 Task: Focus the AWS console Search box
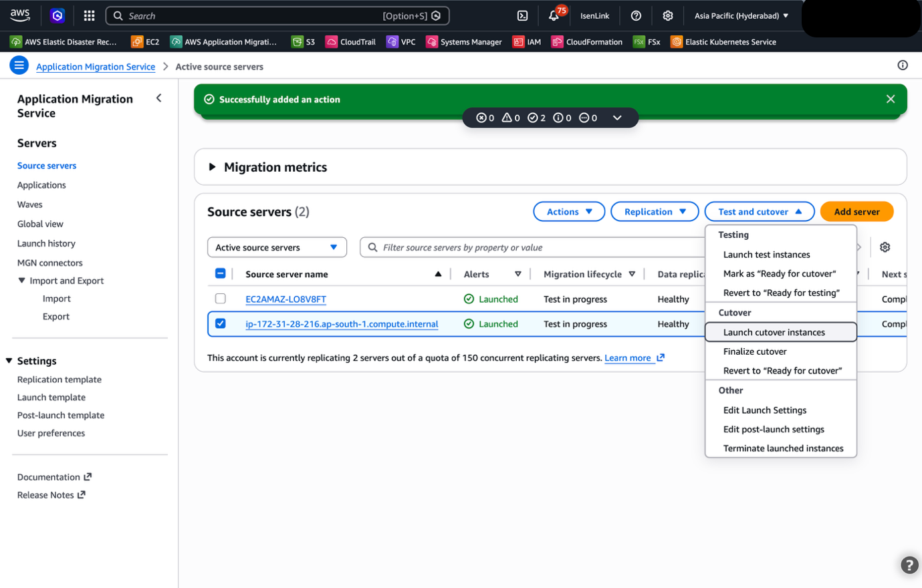(277, 15)
